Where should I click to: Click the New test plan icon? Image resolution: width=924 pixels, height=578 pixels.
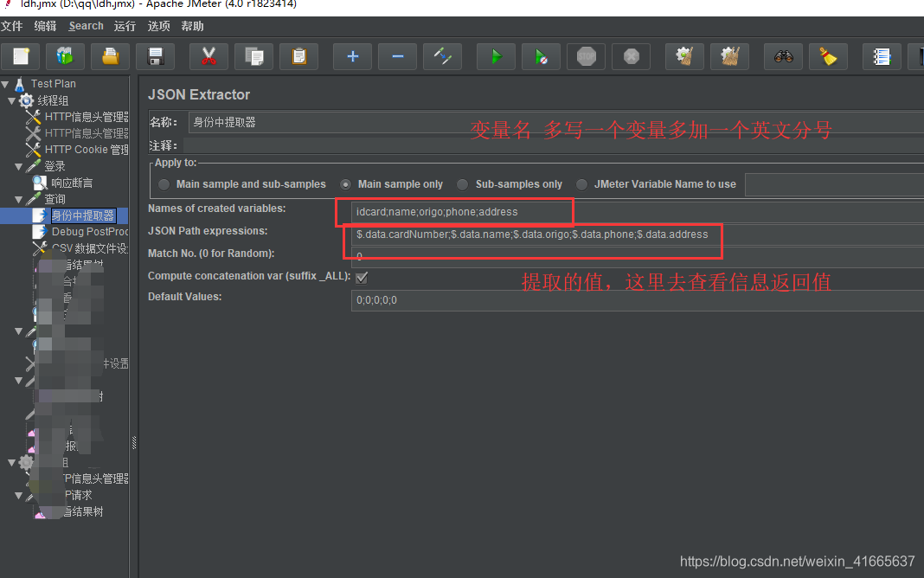tap(22, 56)
